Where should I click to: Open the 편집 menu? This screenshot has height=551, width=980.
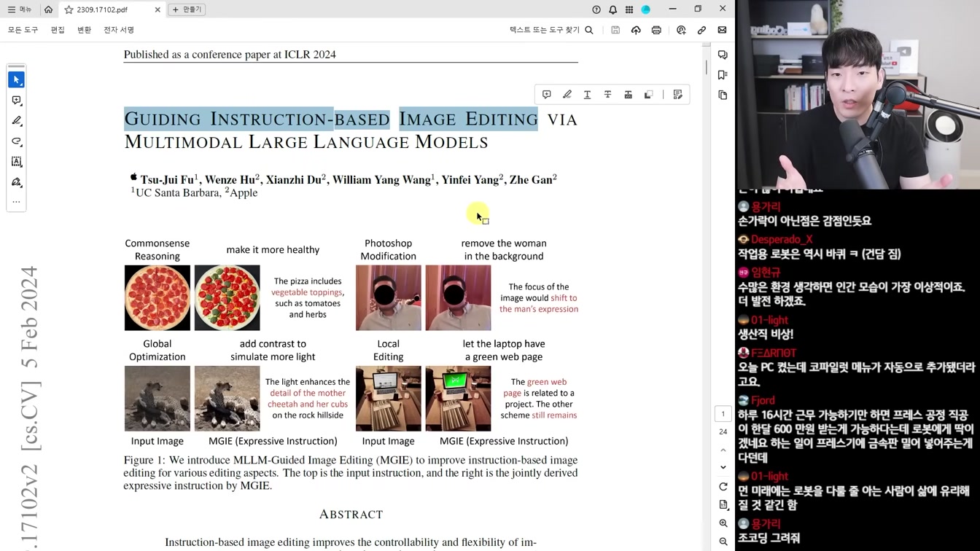58,30
